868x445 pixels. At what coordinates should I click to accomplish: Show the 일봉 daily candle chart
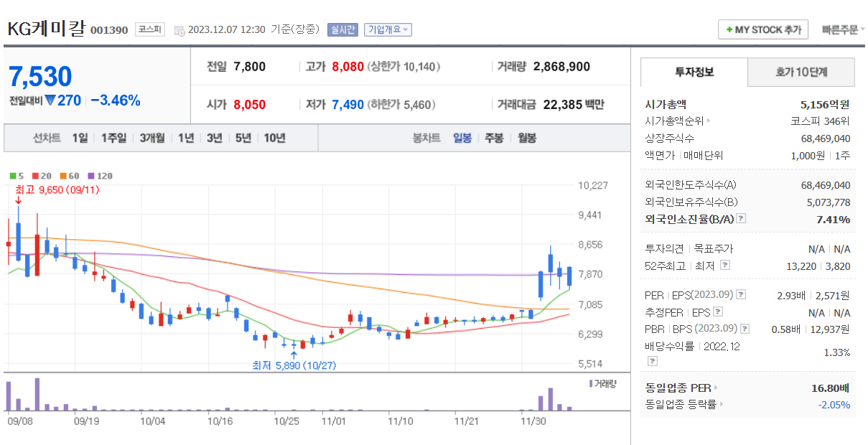click(x=462, y=138)
